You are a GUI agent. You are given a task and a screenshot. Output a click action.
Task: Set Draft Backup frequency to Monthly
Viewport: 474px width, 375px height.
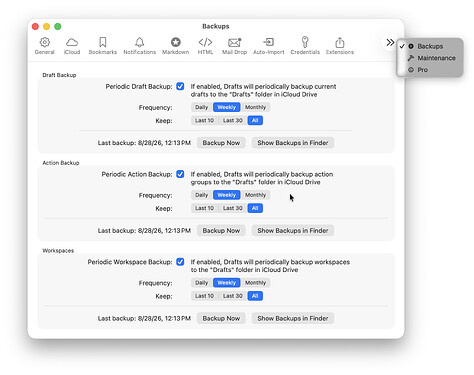click(x=256, y=107)
